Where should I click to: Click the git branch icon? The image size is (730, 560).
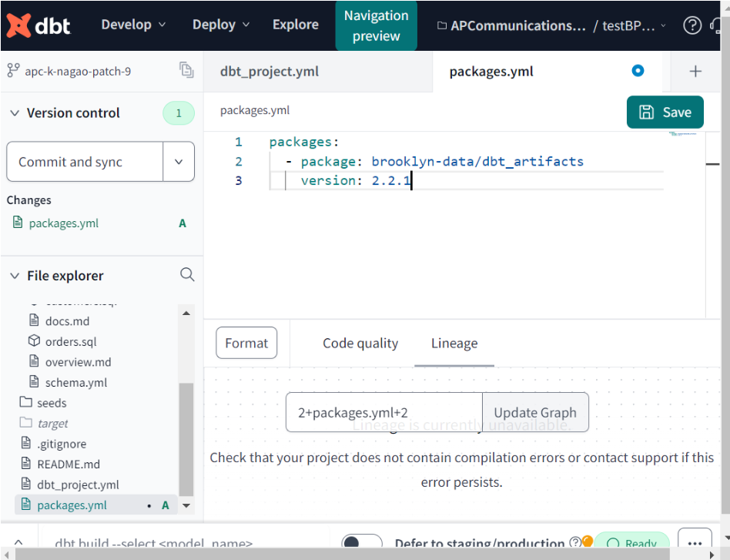point(13,71)
